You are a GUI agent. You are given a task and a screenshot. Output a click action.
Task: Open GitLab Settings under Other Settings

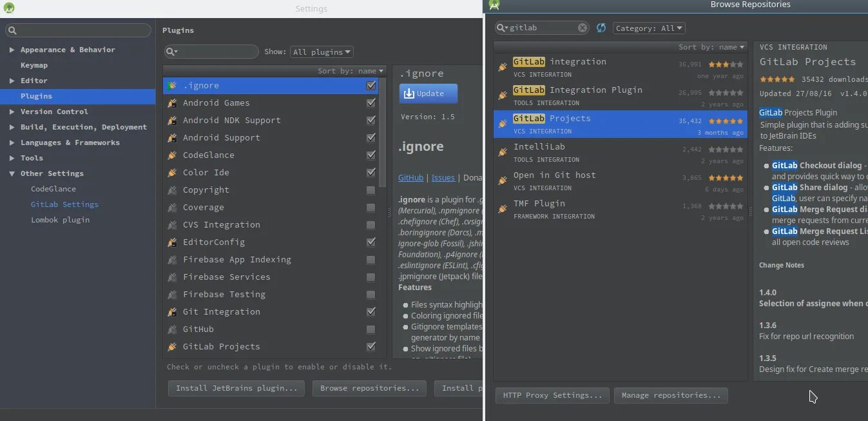(x=64, y=204)
